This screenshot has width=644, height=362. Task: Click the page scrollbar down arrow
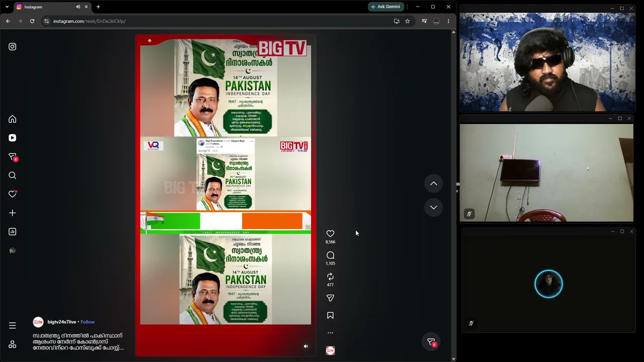[x=453, y=359]
